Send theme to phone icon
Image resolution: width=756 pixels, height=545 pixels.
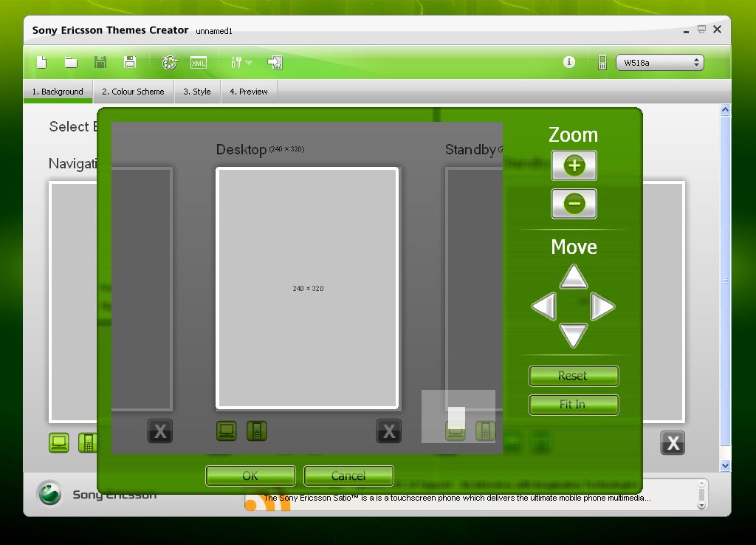pyautogui.click(x=275, y=62)
